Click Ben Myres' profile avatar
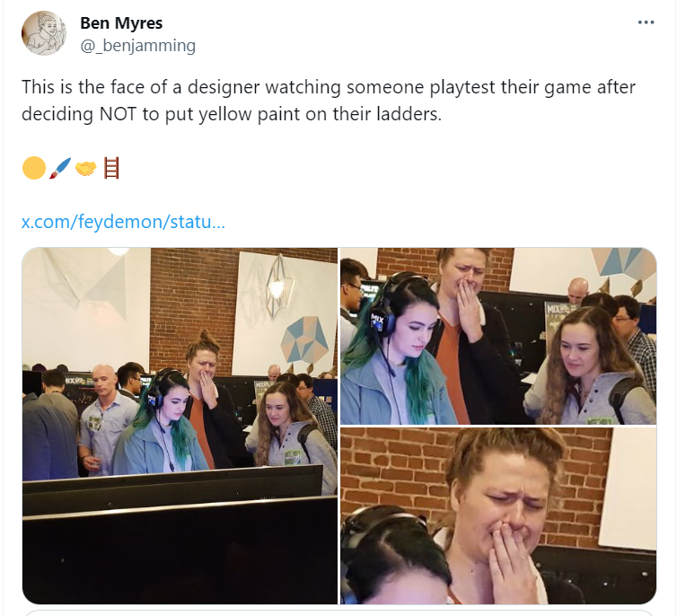The image size is (677, 616). [44, 33]
